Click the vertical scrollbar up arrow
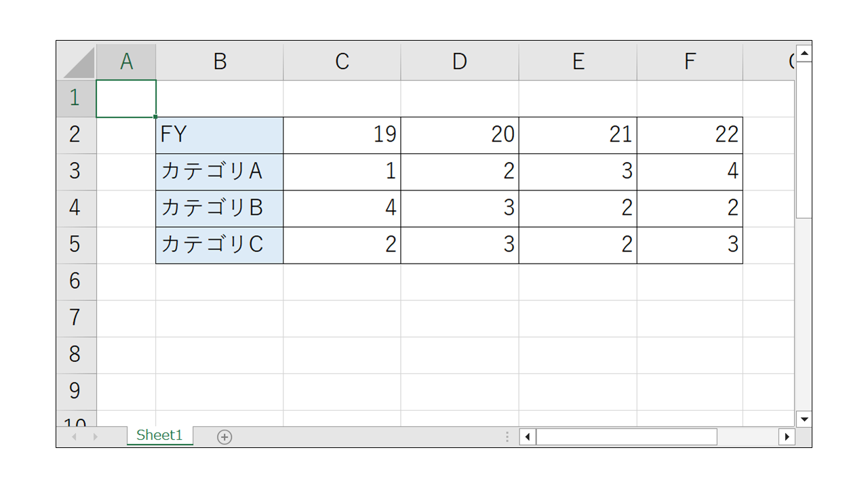The width and height of the screenshot is (868, 488). [804, 53]
